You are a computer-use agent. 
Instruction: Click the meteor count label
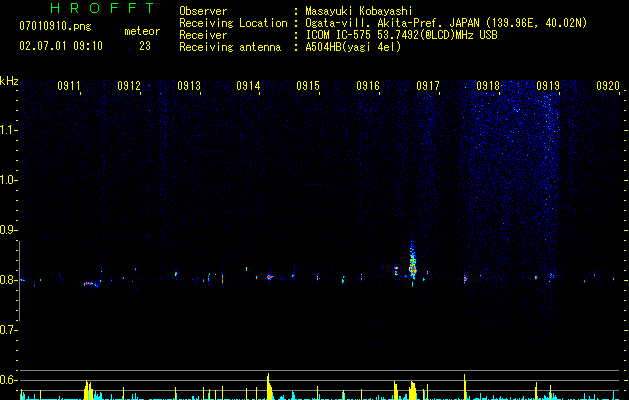coord(142,31)
